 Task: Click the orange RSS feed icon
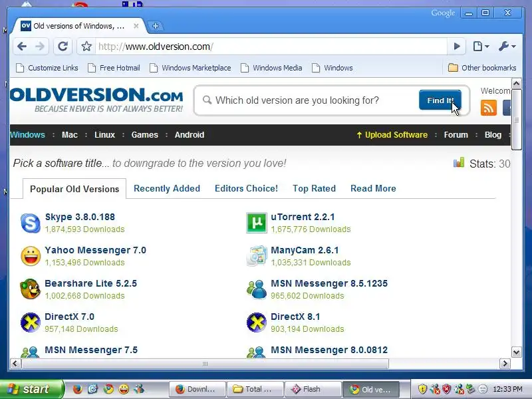[489, 108]
